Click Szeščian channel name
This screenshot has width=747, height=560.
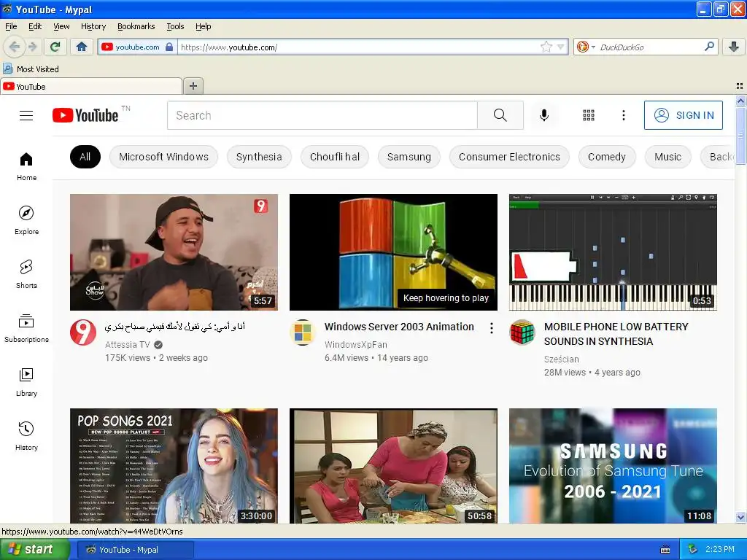point(561,359)
